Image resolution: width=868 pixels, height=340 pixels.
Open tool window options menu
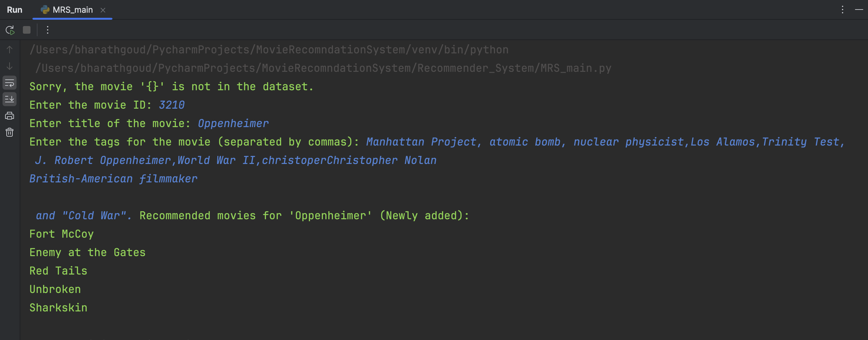842,10
